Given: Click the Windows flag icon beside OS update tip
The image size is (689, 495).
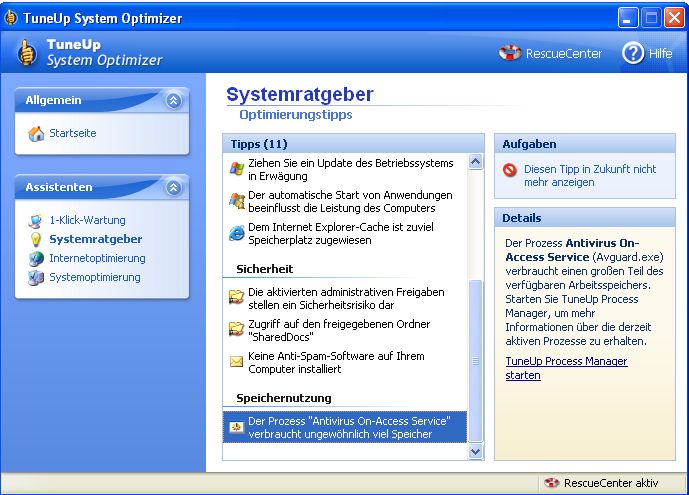Looking at the screenshot, I should 236,169.
